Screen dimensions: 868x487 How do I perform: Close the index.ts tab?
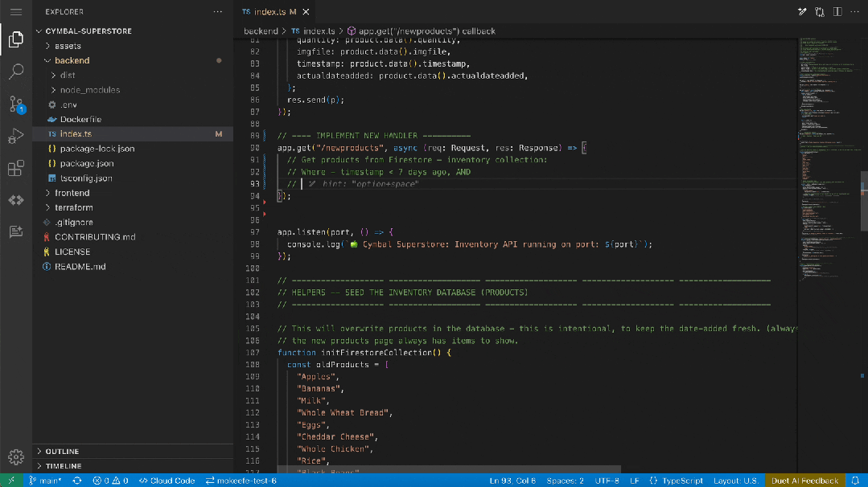click(306, 11)
